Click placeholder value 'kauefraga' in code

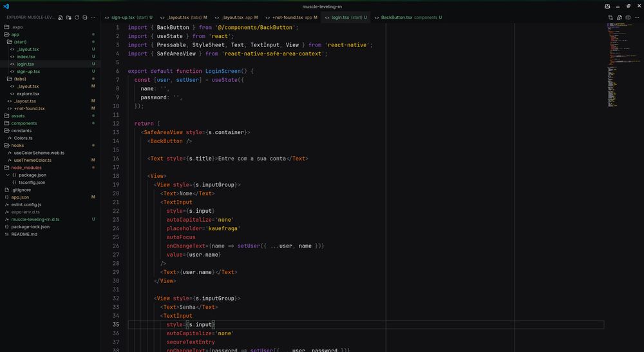(223, 228)
